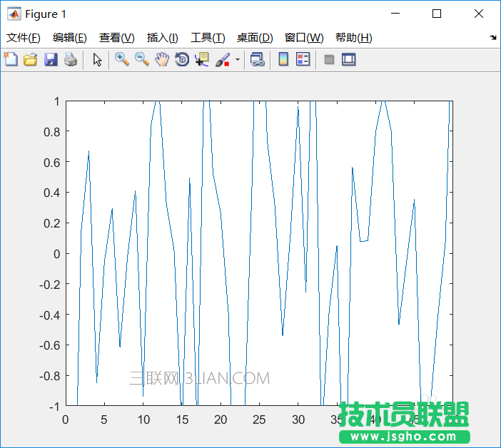The image size is (501, 448).
Task: Open a file with the folder icon
Action: [31, 59]
